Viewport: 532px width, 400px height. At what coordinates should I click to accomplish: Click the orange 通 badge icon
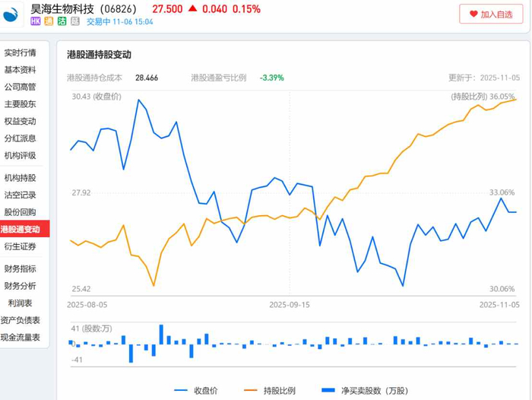tap(49, 21)
